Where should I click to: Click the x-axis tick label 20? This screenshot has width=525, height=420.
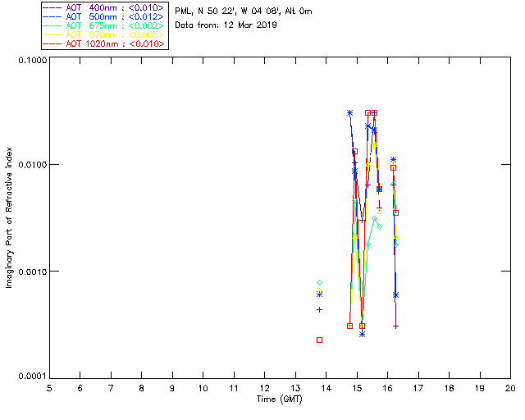click(510, 388)
